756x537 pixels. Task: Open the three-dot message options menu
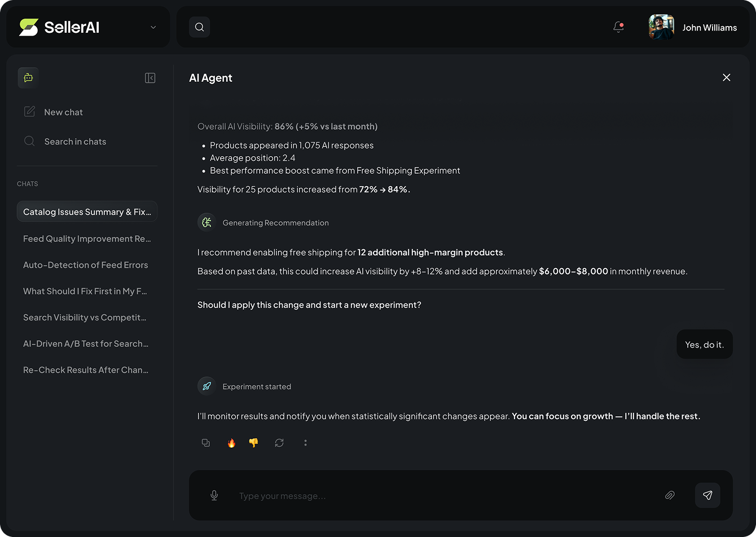click(x=305, y=443)
